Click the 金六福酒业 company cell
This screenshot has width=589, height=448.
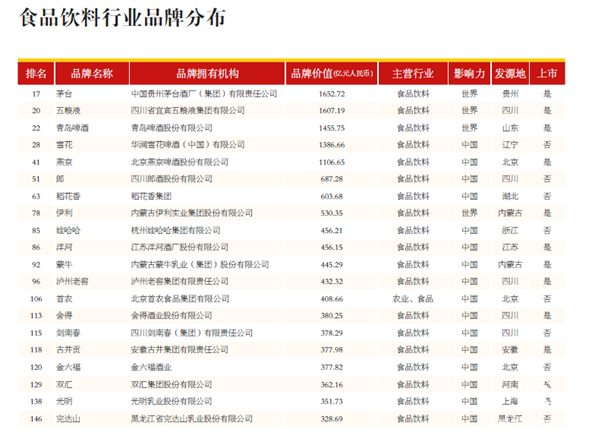point(151,367)
